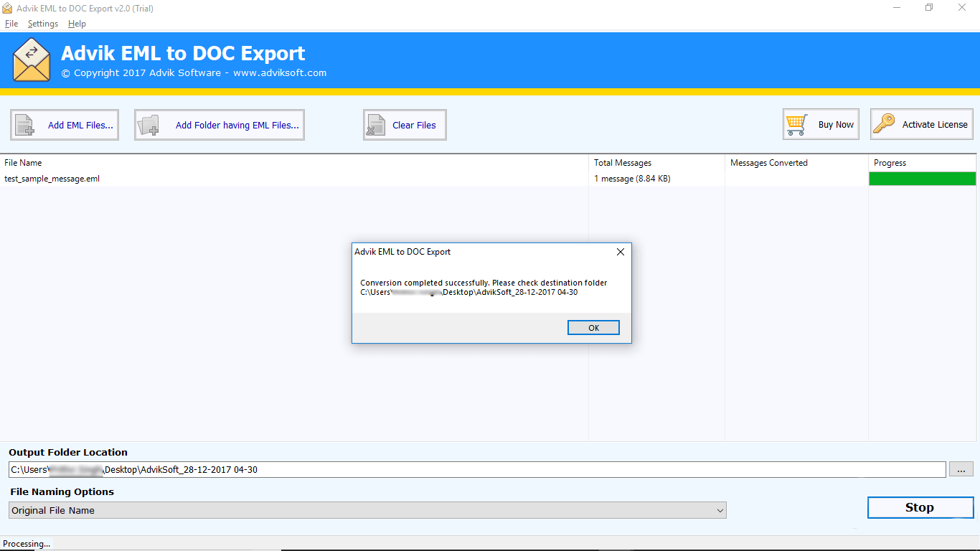
Task: Stop the conversion process
Action: (x=920, y=507)
